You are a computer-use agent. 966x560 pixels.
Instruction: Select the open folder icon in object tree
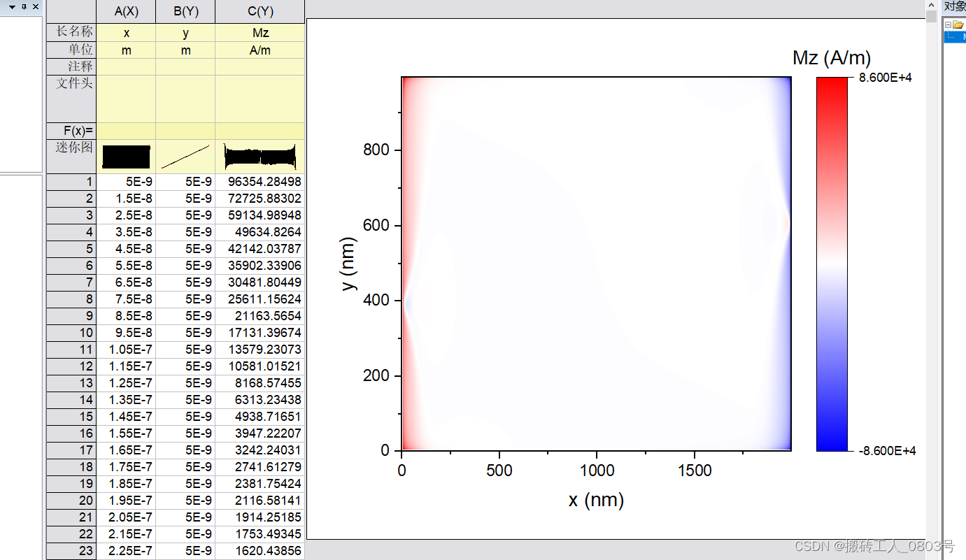(958, 24)
